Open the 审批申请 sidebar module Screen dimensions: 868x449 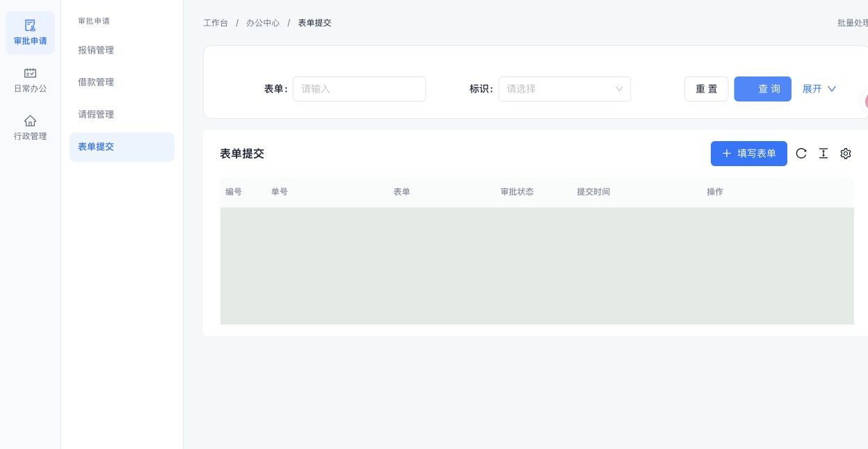click(30, 33)
